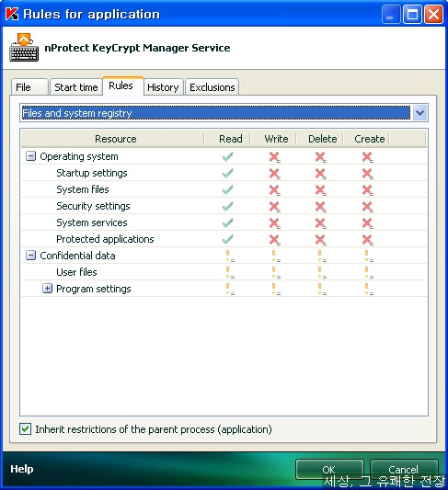Viewport: 448px width, 490px height.
Task: Click Write deny icon for System files
Action: click(x=274, y=189)
